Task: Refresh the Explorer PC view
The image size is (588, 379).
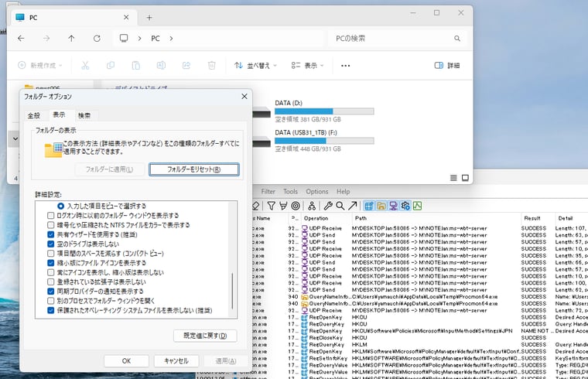Action: pos(97,38)
